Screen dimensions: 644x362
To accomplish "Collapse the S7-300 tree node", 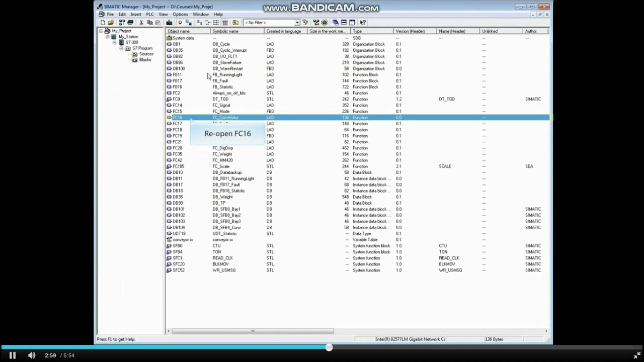I will 114,43.
